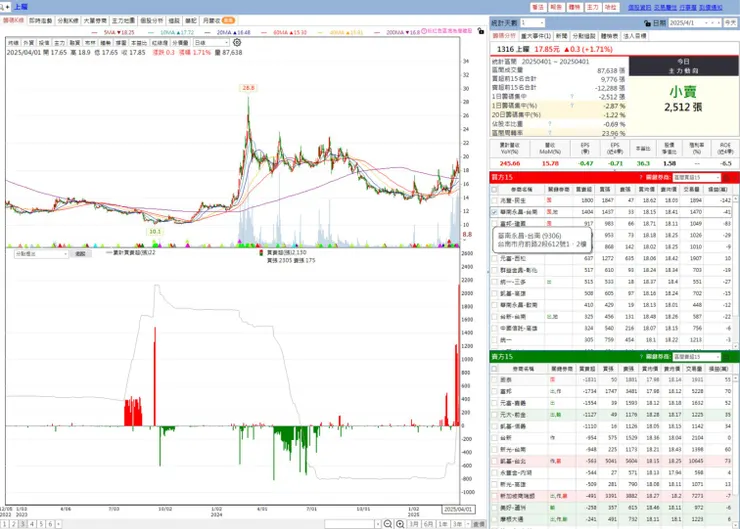
Task: Click the first blue link in top-right header
Action: pos(639,8)
